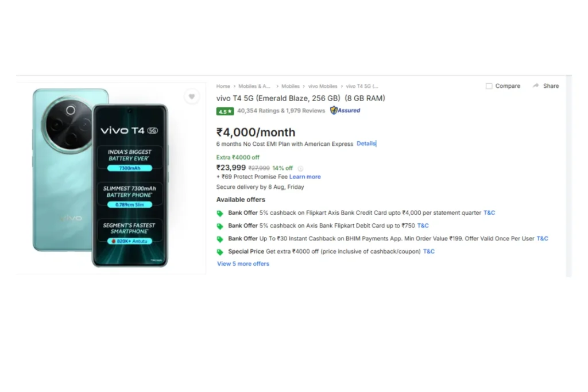Screen dimensions: 588x392
Task: Open Learn more about Protect Promise Fee
Action: 305,177
